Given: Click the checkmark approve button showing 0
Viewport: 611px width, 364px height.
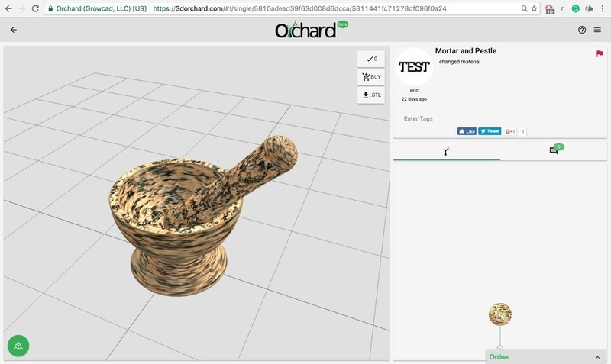Looking at the screenshot, I should (x=371, y=59).
